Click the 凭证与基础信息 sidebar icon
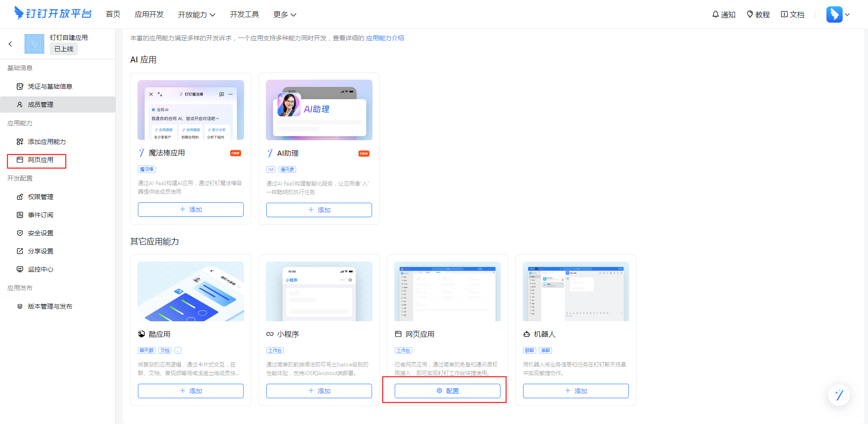This screenshot has width=868, height=424. pyautogui.click(x=20, y=86)
